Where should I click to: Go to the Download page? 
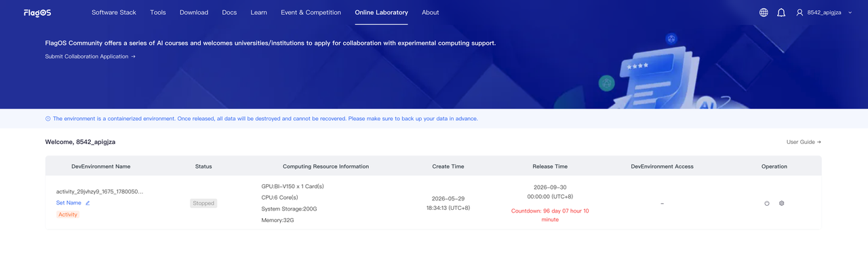pyautogui.click(x=194, y=12)
